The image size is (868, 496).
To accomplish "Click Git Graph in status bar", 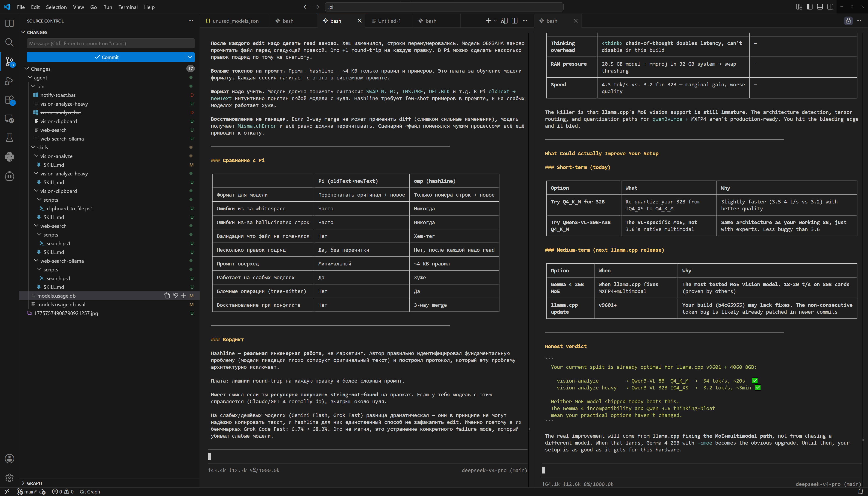I will pos(90,492).
